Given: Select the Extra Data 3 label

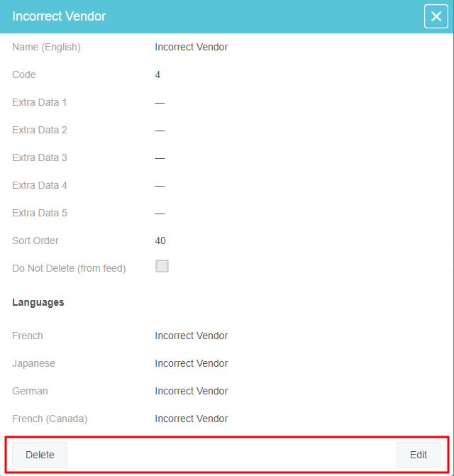Looking at the screenshot, I should tap(40, 158).
